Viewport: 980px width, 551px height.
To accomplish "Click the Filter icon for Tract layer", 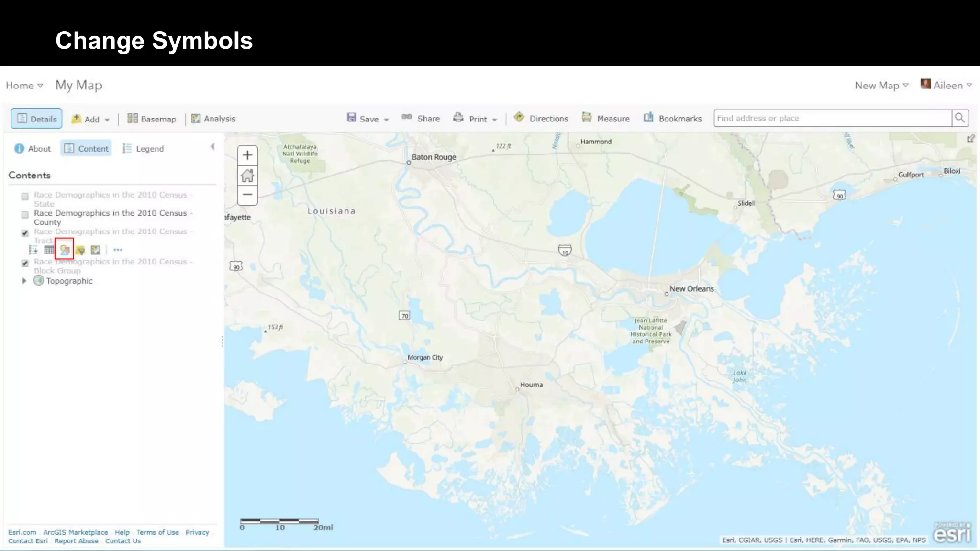I will click(80, 250).
